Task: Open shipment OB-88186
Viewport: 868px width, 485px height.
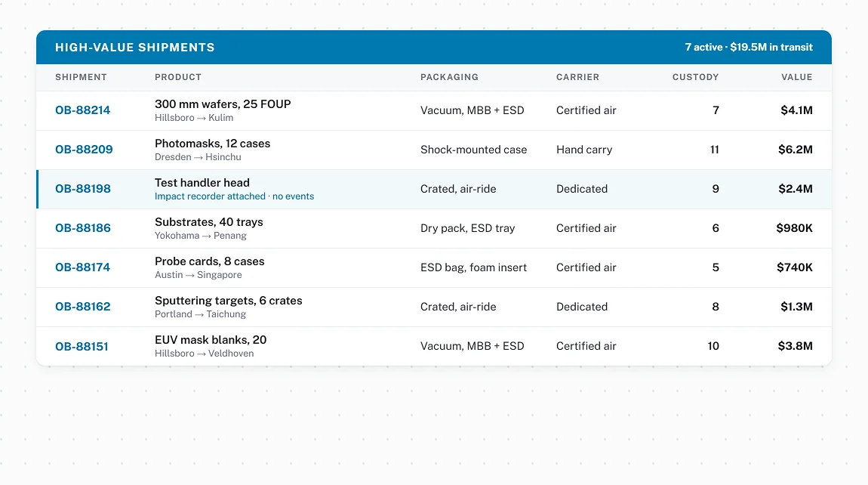Action: click(82, 228)
